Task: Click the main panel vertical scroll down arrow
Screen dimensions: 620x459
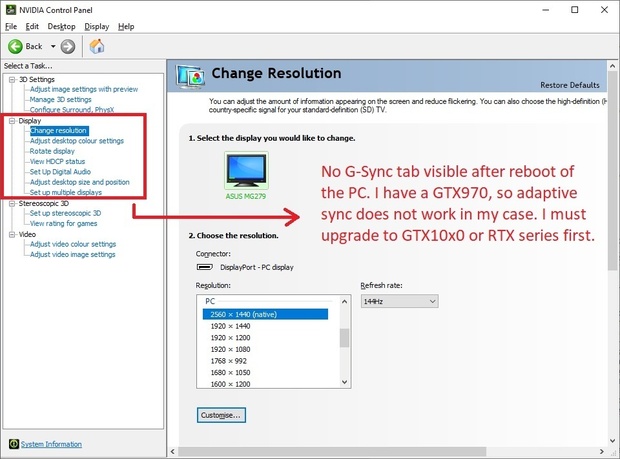Action: coord(612,440)
